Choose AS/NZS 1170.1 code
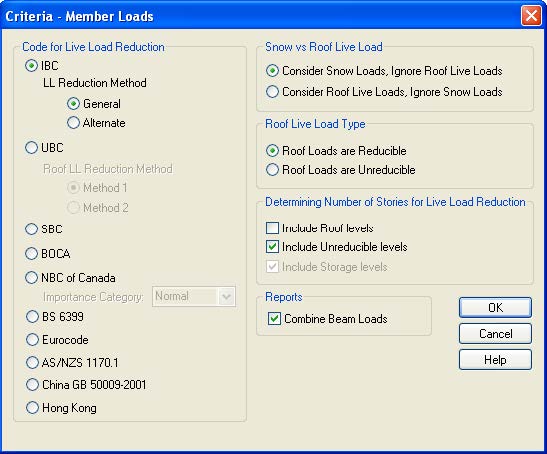Screen dimensions: 547x454 pos(32,363)
